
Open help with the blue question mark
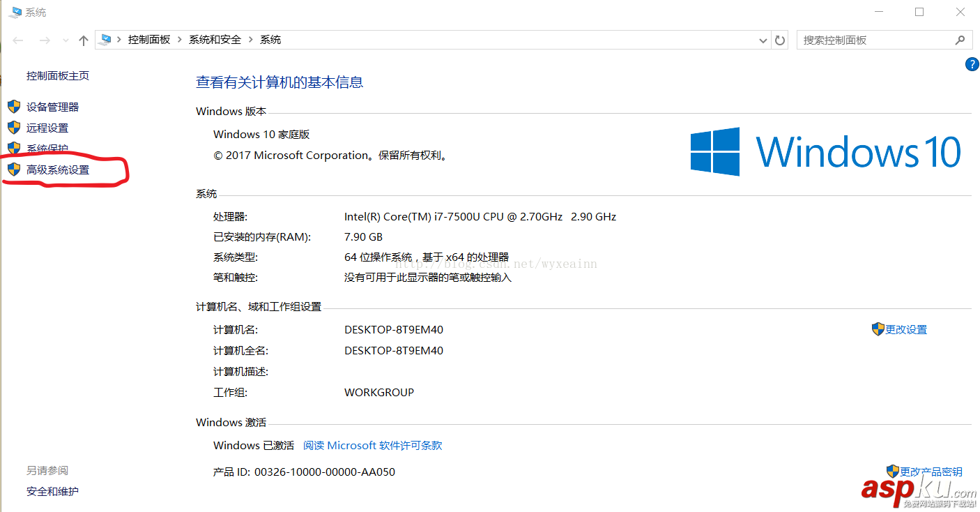tap(972, 64)
